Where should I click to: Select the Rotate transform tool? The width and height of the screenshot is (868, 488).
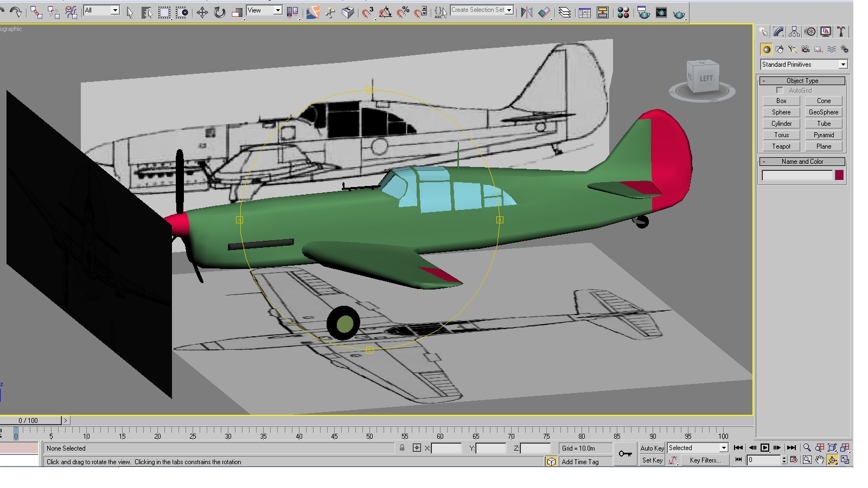tap(219, 12)
